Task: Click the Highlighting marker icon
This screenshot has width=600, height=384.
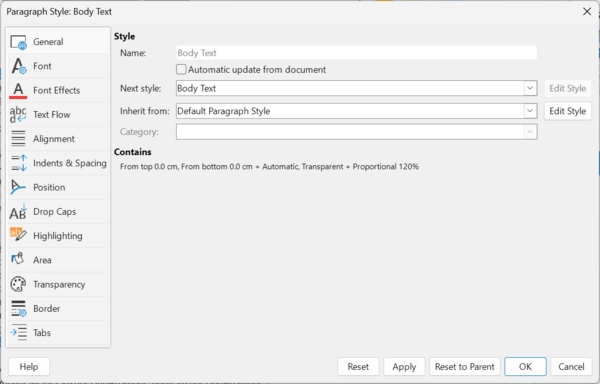Action: coord(18,234)
